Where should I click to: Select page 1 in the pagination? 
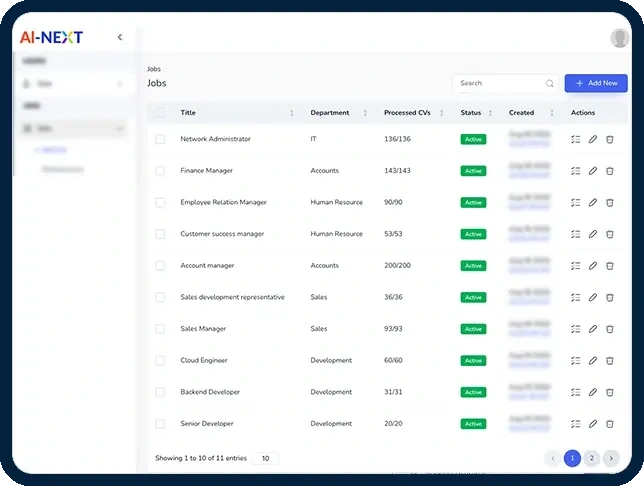click(x=572, y=458)
